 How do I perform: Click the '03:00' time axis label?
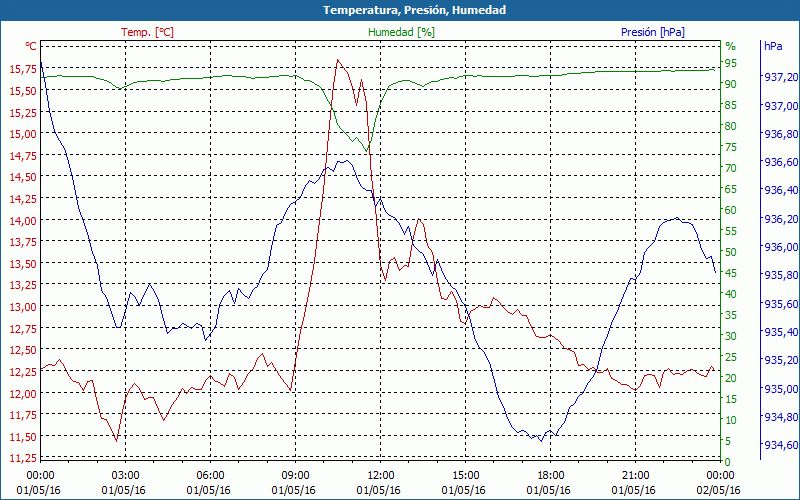pos(125,476)
